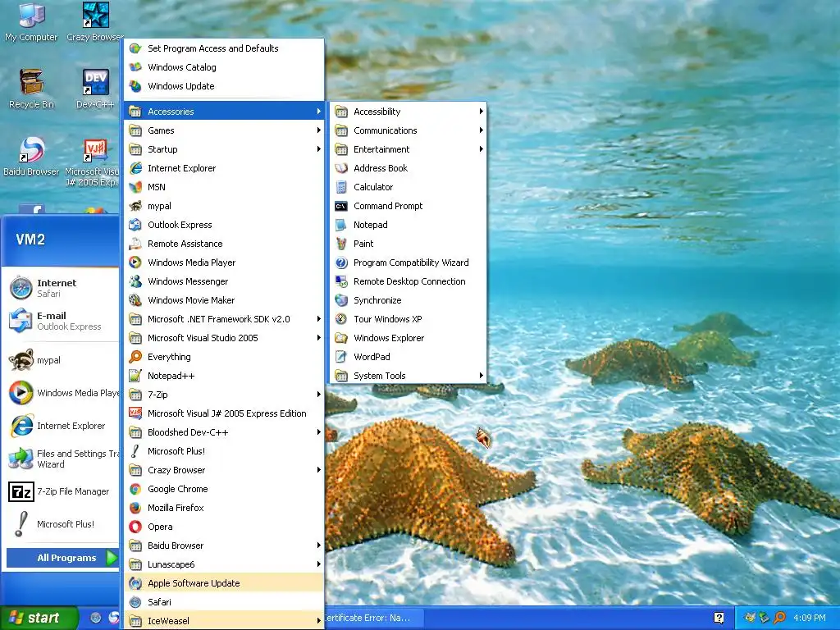Expand the Accessibility submenu

[x=410, y=112]
